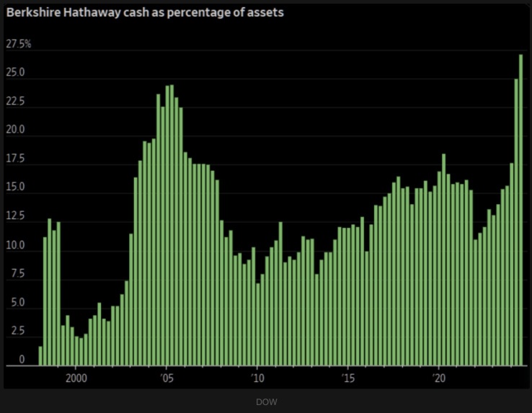Click the 5.0 y-axis label
Viewport: 532px width, 413px height.
coord(17,303)
